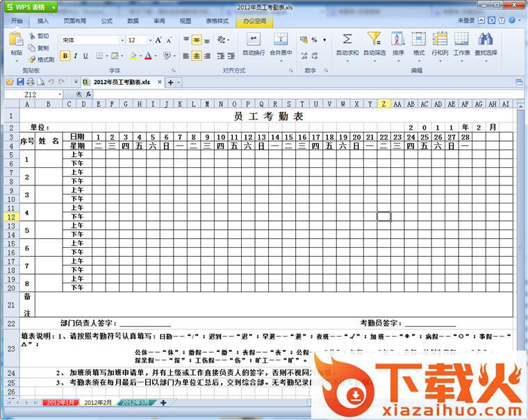Switch to the 公式 ribbon tab

[107, 21]
